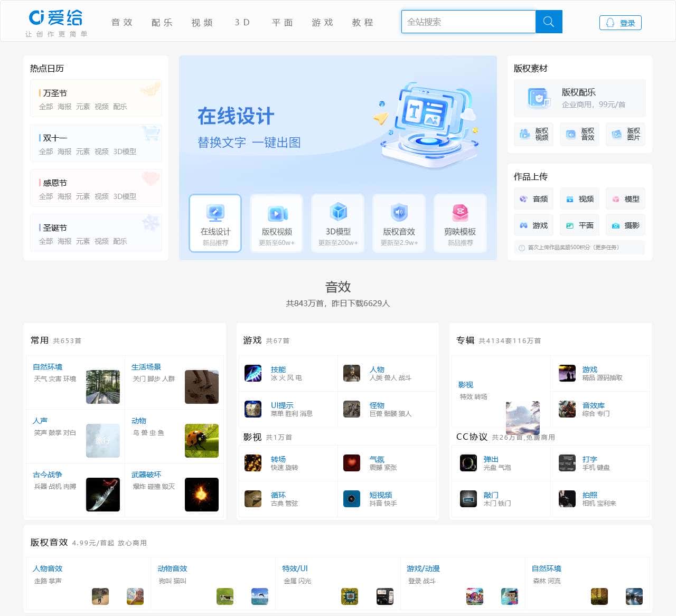Click 配乐 link under 万圣节

pyautogui.click(x=120, y=107)
